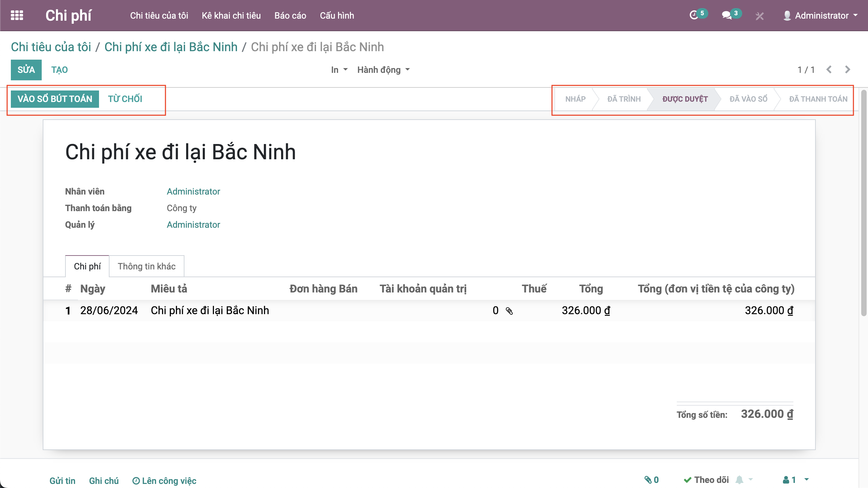Go to previous record arrow
The height and width of the screenshot is (488, 868).
click(829, 70)
